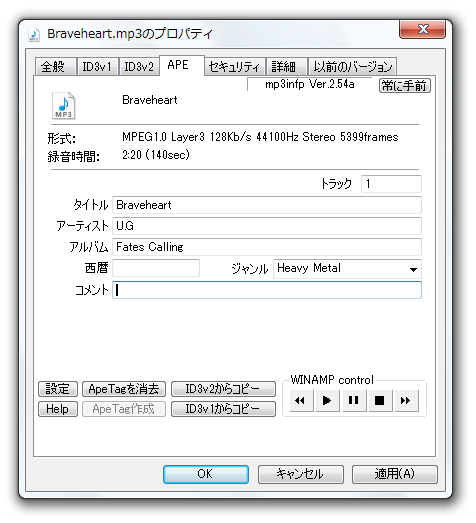Select the 詳細 tab
The height and width of the screenshot is (523, 476).
click(284, 67)
